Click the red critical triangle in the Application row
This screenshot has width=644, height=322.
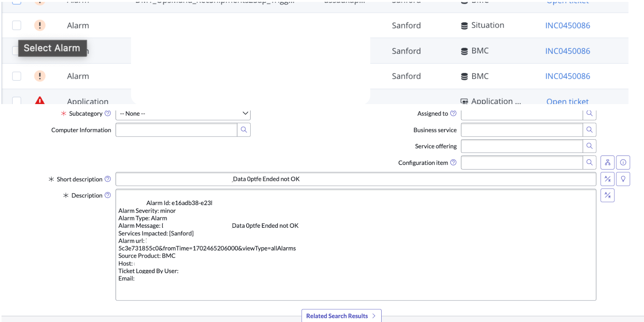click(40, 100)
